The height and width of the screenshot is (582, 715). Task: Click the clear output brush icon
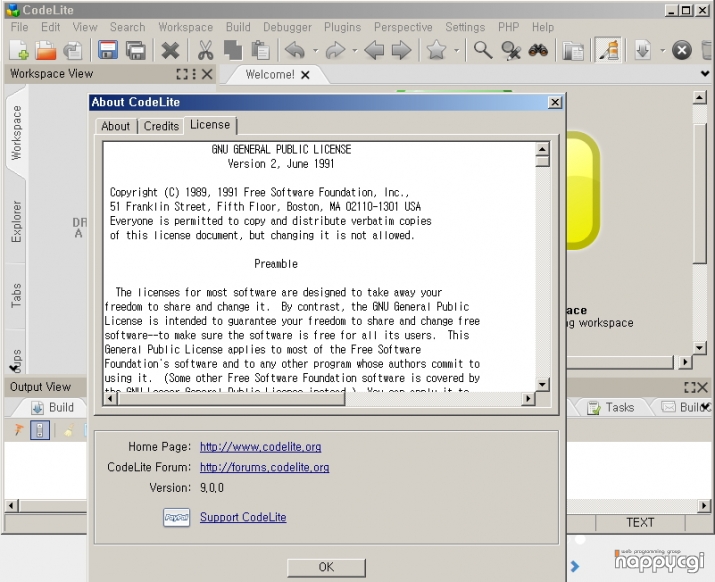click(x=68, y=430)
